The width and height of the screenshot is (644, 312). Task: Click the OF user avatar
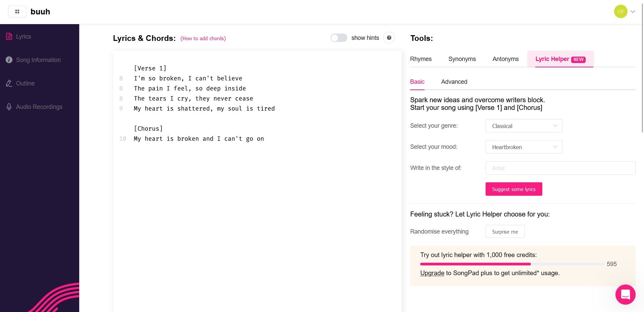pos(621,11)
